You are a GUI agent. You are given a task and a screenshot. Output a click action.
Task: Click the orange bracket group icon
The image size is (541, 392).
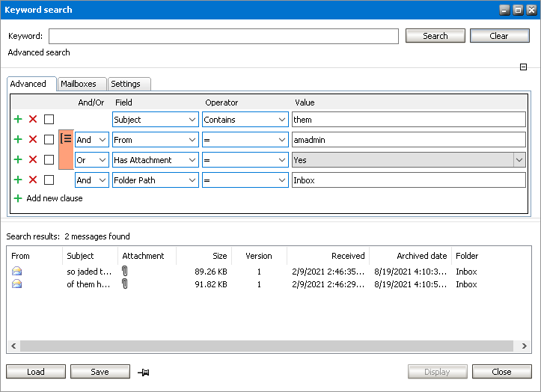coord(66,139)
